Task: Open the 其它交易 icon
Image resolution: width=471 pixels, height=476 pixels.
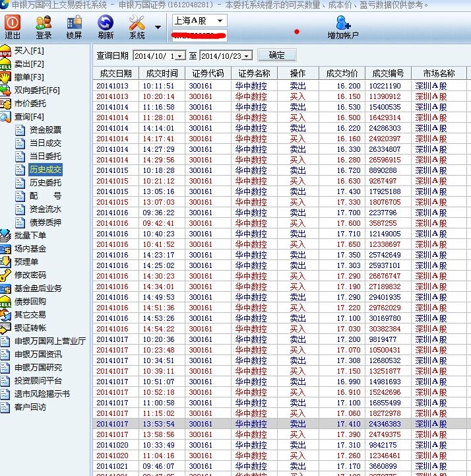Action: click(x=5, y=315)
